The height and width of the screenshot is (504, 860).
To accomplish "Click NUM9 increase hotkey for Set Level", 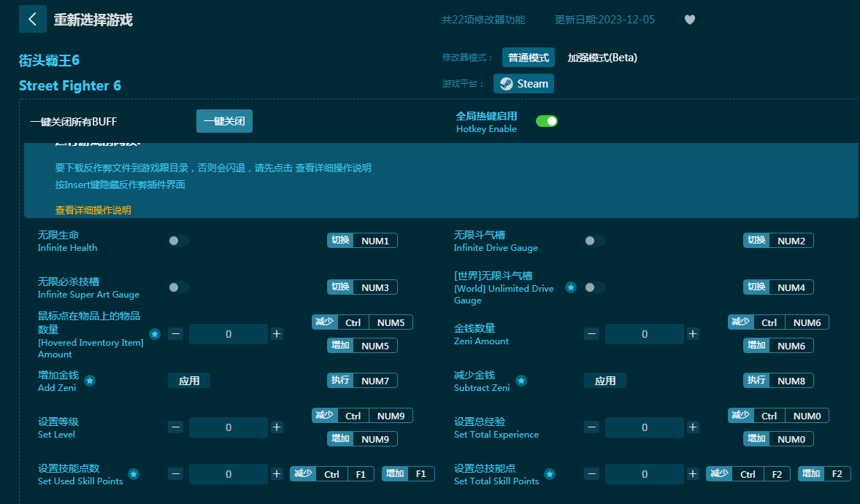I will [363, 439].
